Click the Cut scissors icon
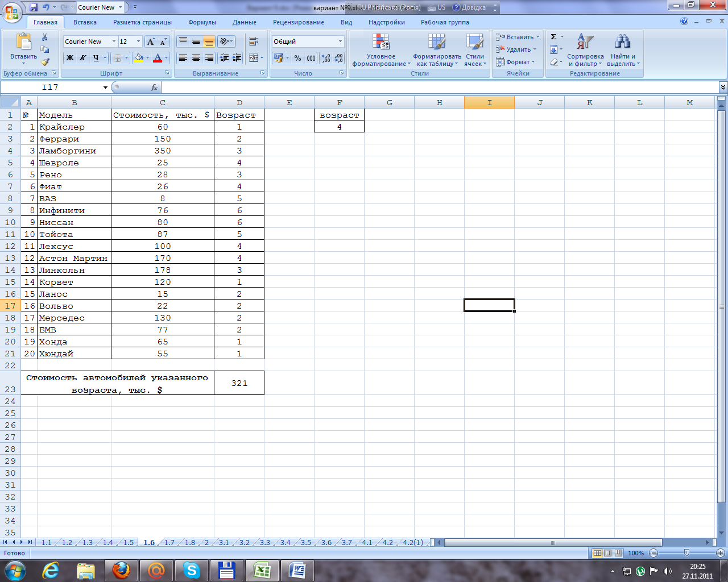728x582 pixels. click(45, 37)
